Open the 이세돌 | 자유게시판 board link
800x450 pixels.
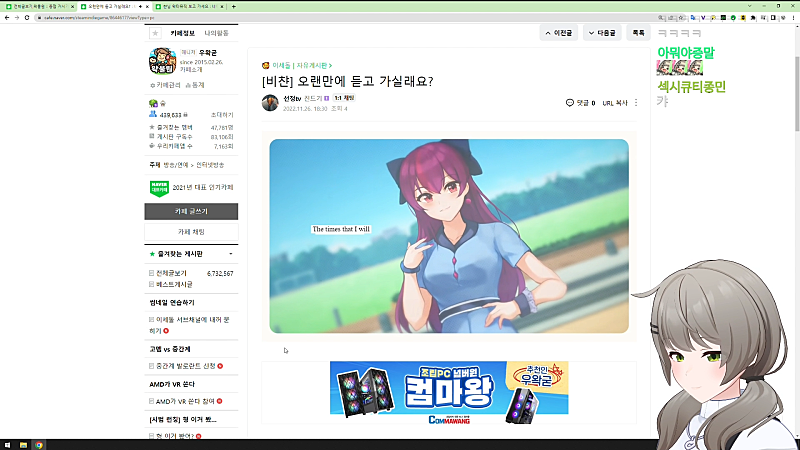click(302, 66)
